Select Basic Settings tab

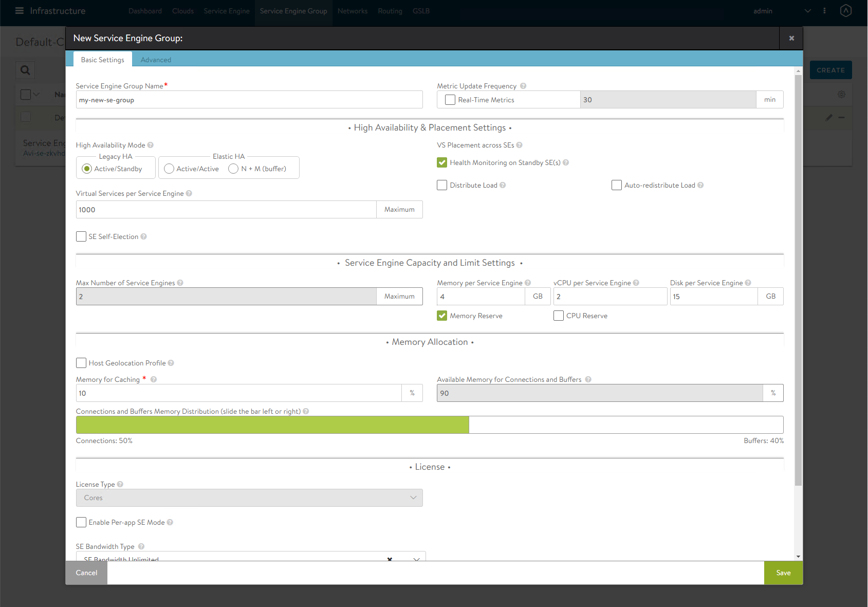point(103,60)
